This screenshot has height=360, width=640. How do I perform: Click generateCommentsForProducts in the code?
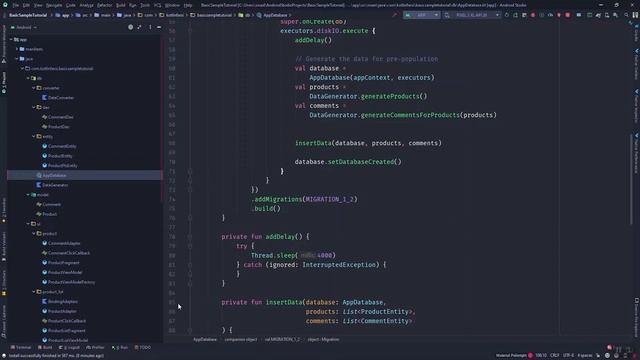(410, 115)
